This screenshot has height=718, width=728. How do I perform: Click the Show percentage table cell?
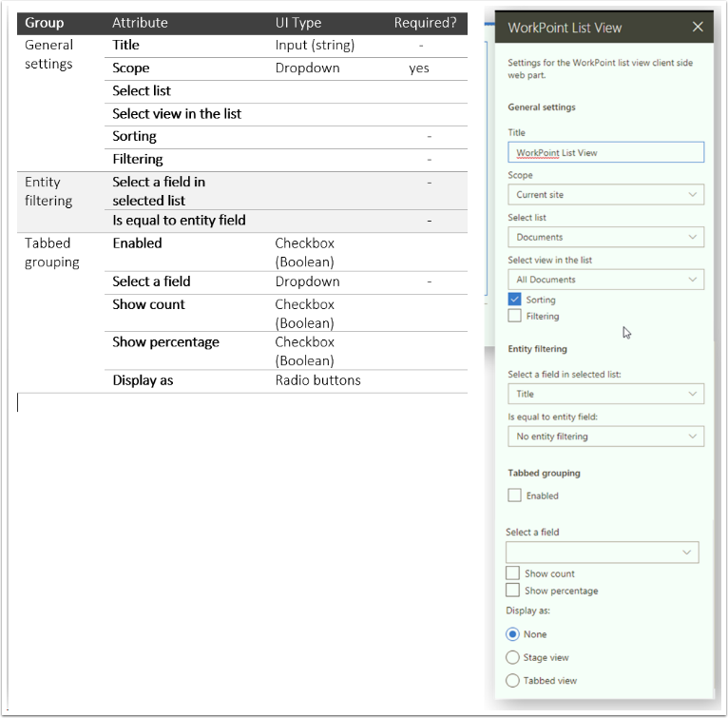click(x=165, y=342)
